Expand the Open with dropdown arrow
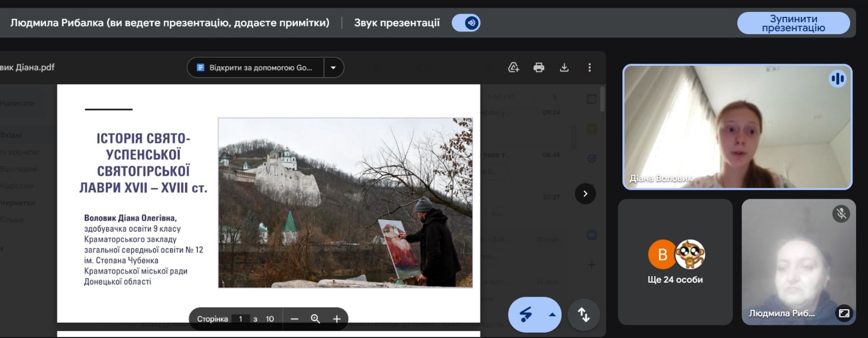Viewport: 868px width, 338px height. (x=334, y=68)
